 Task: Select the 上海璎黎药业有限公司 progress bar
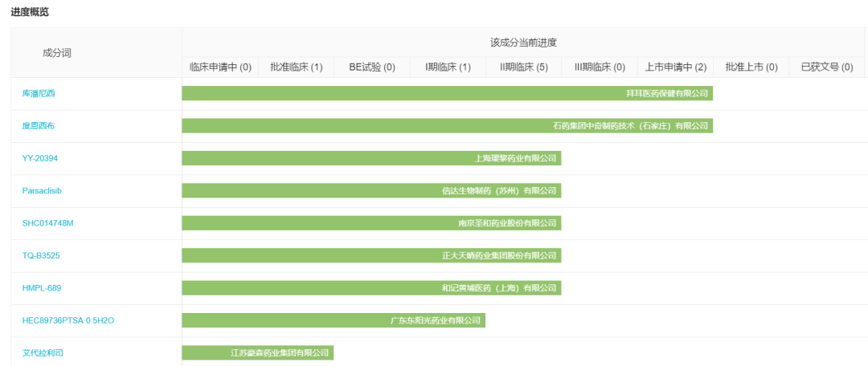coord(371,158)
